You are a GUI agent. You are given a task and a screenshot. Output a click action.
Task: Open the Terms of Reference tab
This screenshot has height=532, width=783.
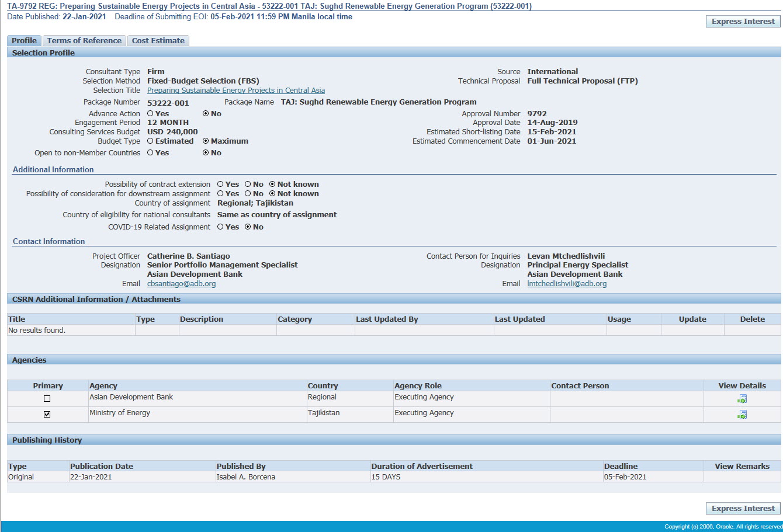pyautogui.click(x=84, y=40)
